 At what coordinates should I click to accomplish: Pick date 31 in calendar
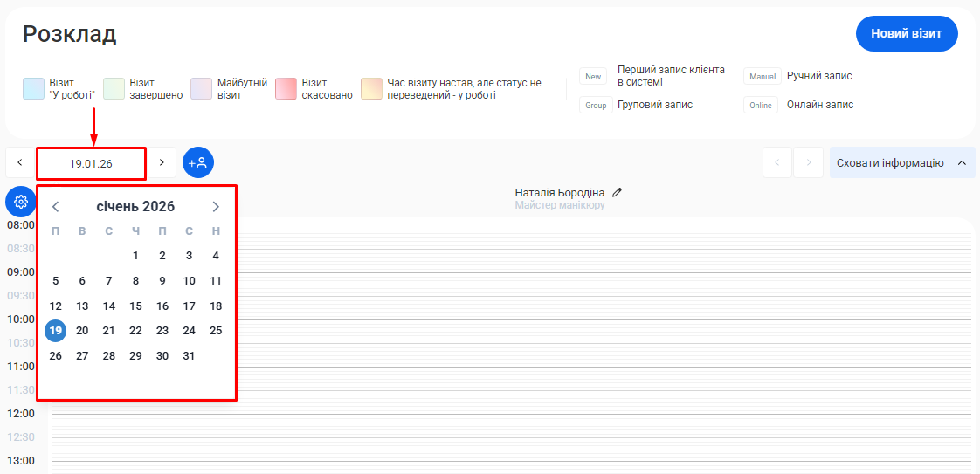(x=189, y=356)
